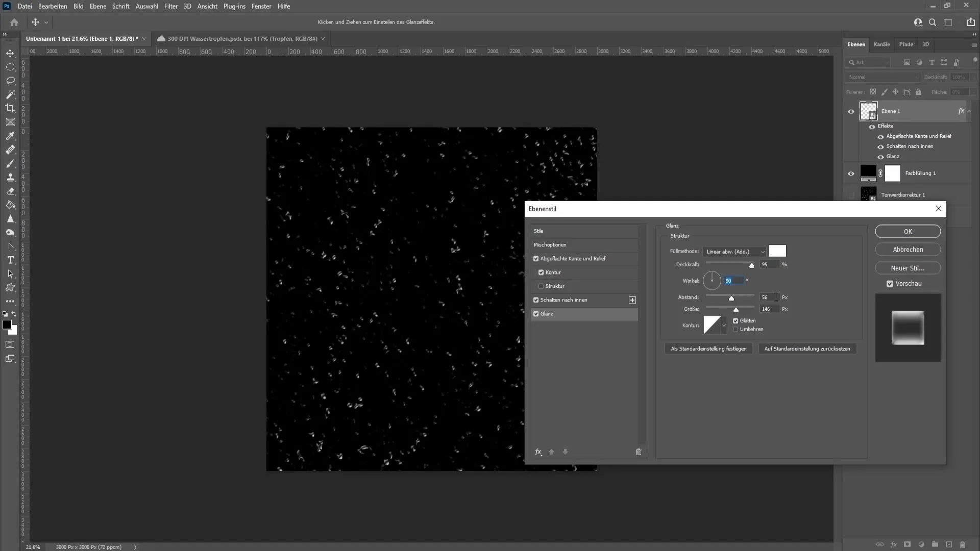Add another Schatten nach innen with plus icon
Viewport: 980px width, 551px height.
click(632, 300)
